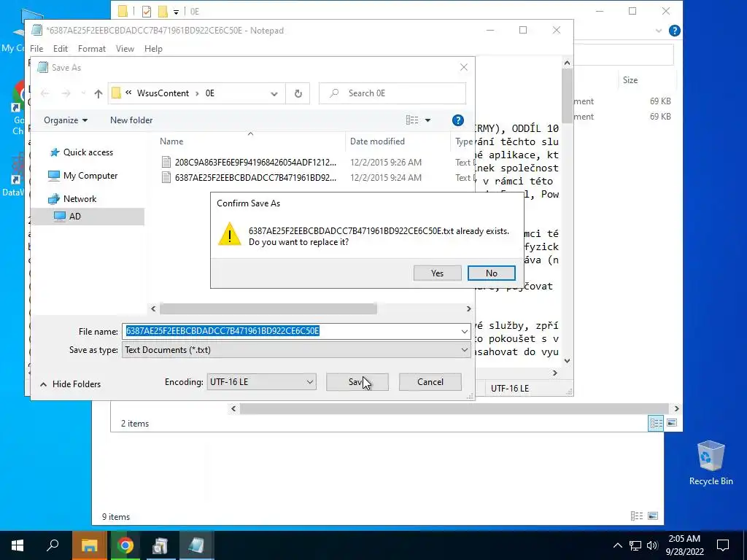The image size is (747, 560).
Task: Open Notepad Format menu
Action: pyautogui.click(x=92, y=49)
